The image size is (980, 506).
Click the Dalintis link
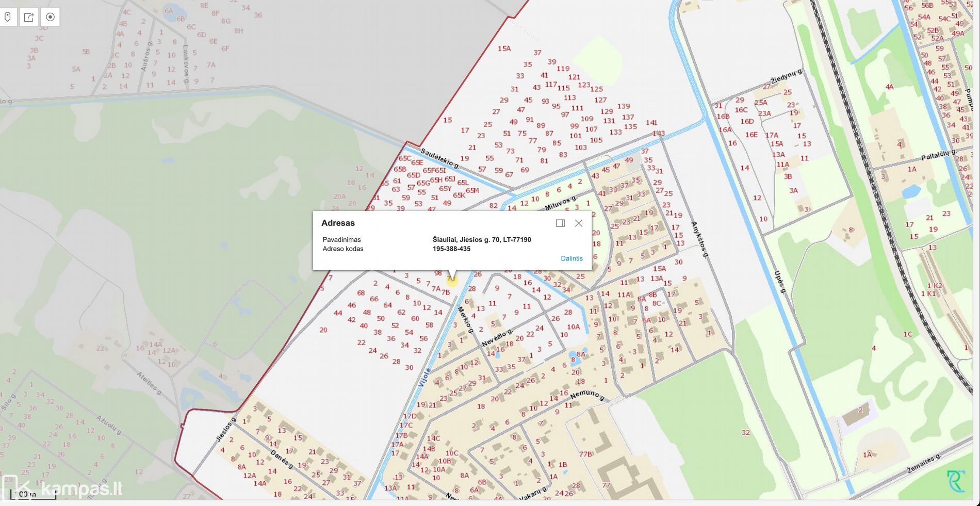coord(571,258)
